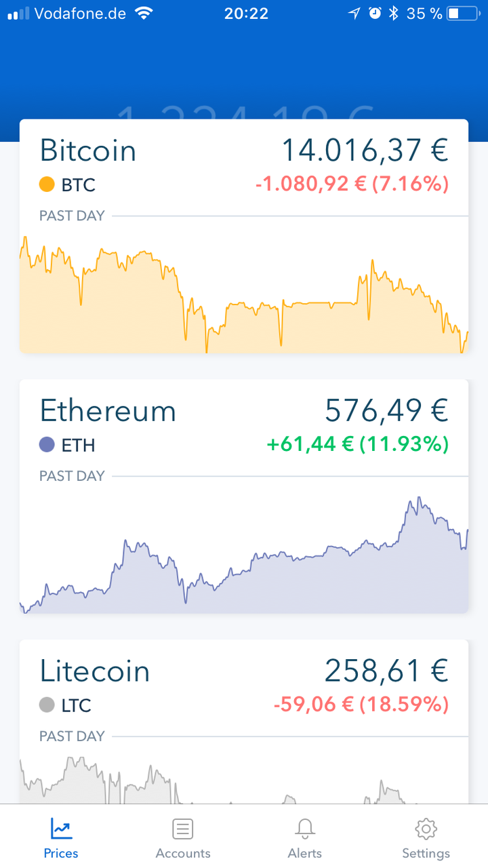The width and height of the screenshot is (488, 868).
Task: Tap the gray LTC dot
Action: click(47, 705)
